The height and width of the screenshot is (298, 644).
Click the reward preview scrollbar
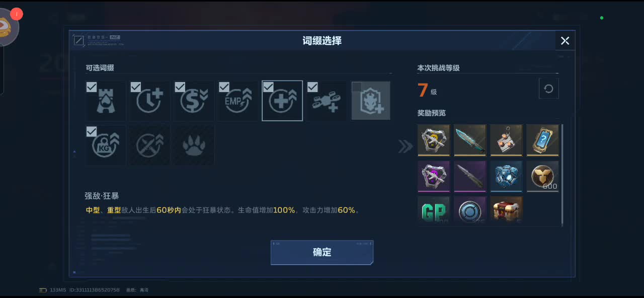562,175
